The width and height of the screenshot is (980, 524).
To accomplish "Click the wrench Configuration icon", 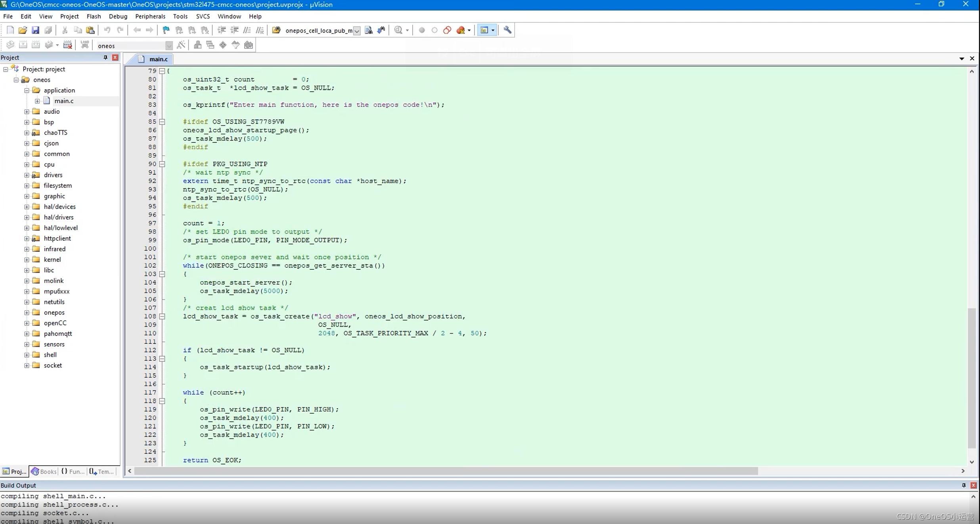I will tap(507, 30).
